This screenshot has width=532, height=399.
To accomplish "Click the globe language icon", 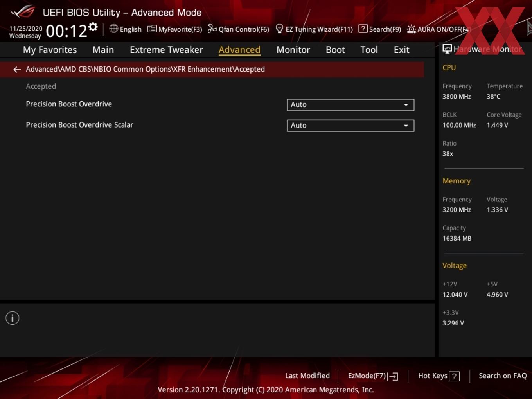I will (x=113, y=29).
